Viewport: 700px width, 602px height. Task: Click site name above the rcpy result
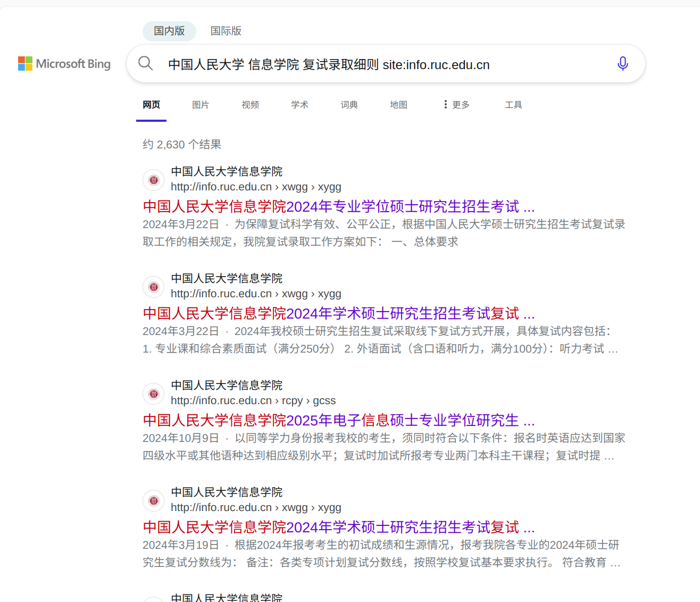click(227, 385)
